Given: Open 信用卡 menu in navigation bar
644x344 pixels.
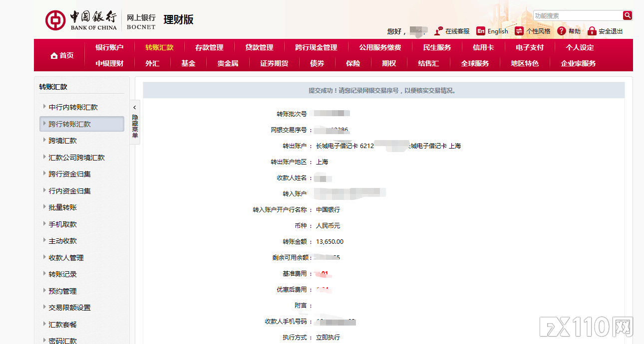Looking at the screenshot, I should point(483,47).
